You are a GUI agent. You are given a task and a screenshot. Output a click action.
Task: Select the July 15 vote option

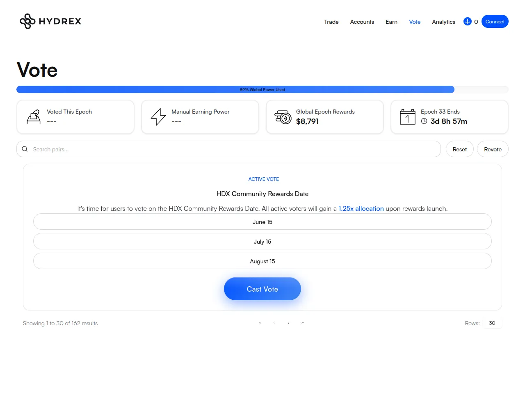262,241
